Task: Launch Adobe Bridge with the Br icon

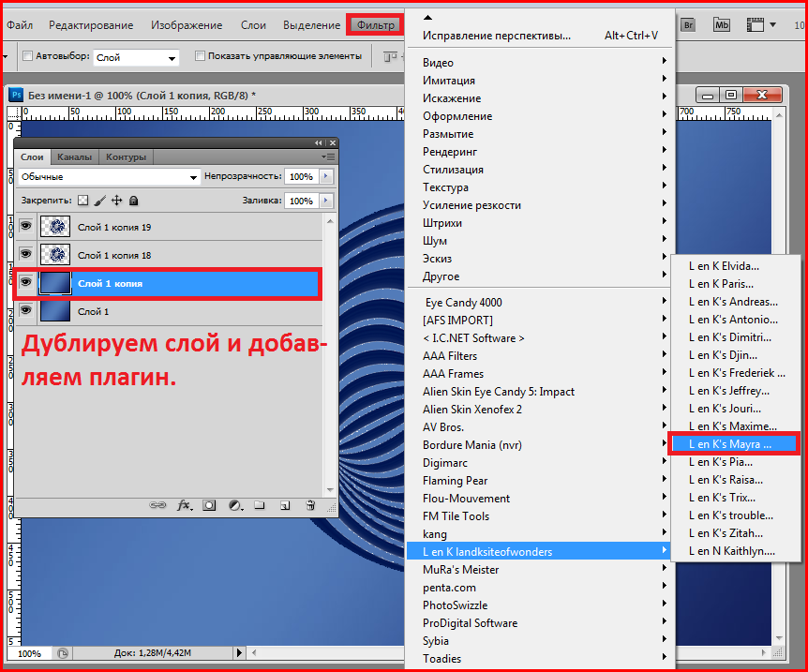Action: point(688,24)
